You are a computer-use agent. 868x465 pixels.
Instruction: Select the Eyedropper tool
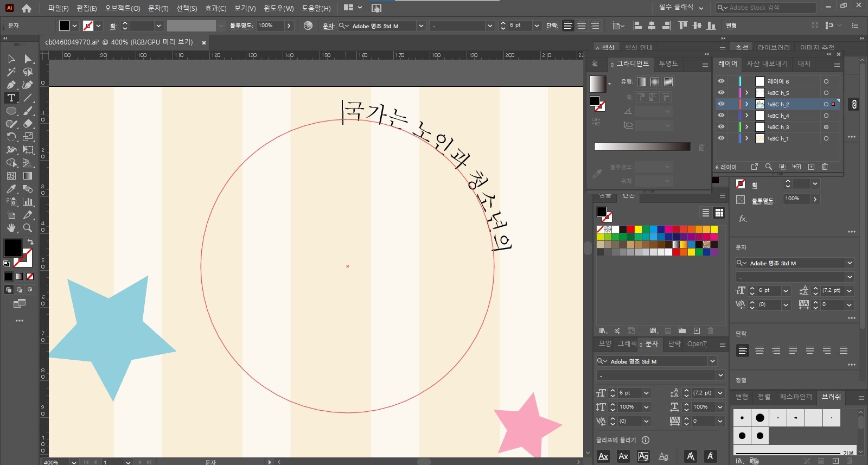[11, 189]
